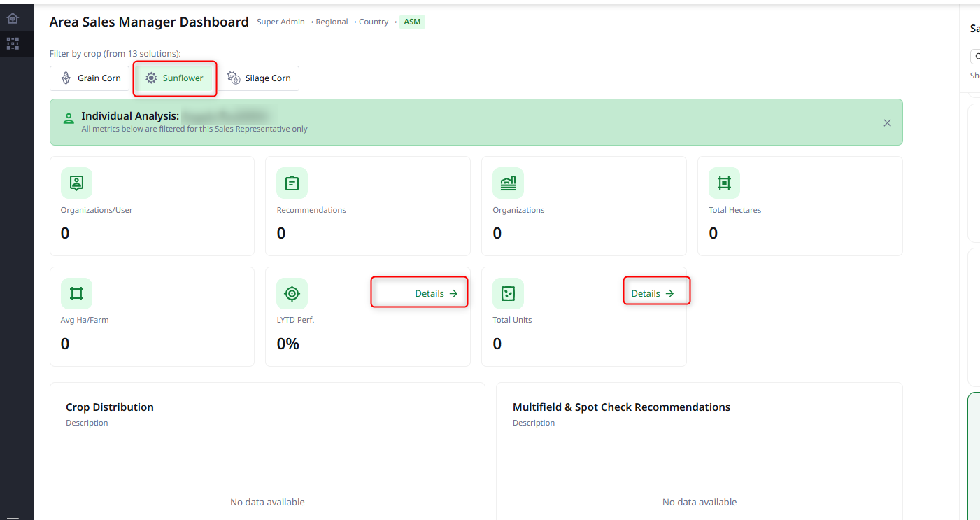The image size is (980, 520).
Task: Open the dropdown in the right side panel
Action: [x=974, y=57]
